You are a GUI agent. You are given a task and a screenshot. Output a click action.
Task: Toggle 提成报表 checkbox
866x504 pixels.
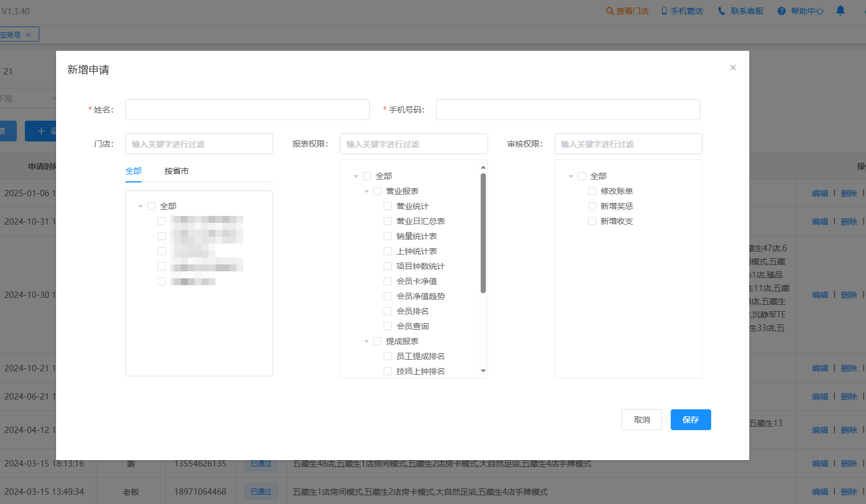point(377,341)
